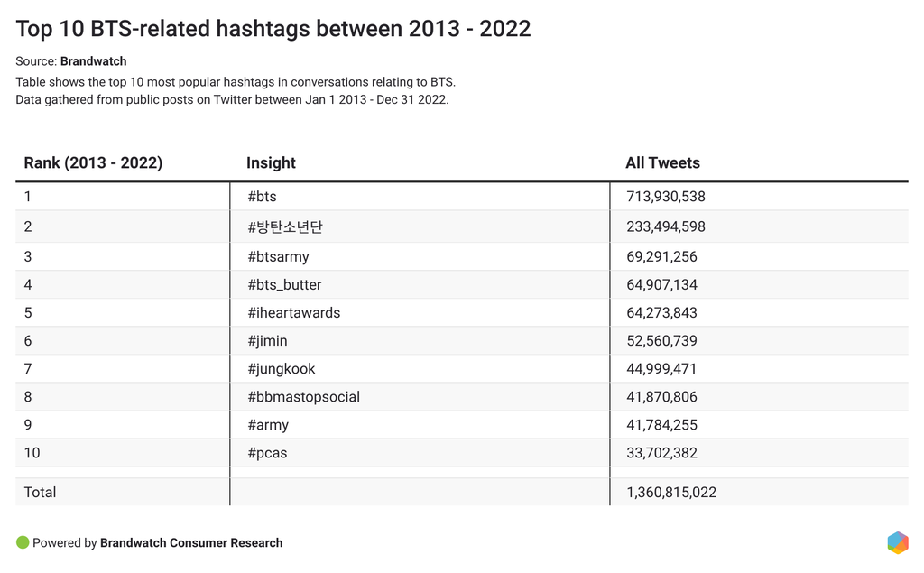The image size is (924, 573).
Task: Select the 1,360,815,022 total tweets value
Action: [671, 493]
